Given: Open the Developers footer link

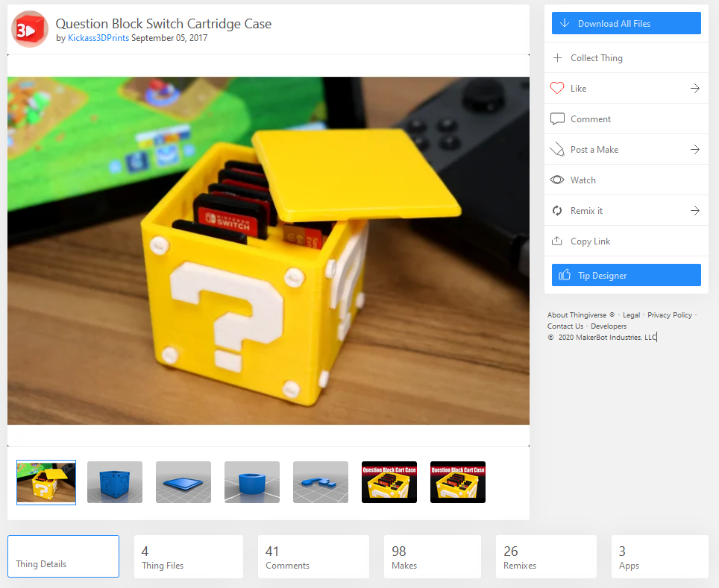Looking at the screenshot, I should coord(609,326).
